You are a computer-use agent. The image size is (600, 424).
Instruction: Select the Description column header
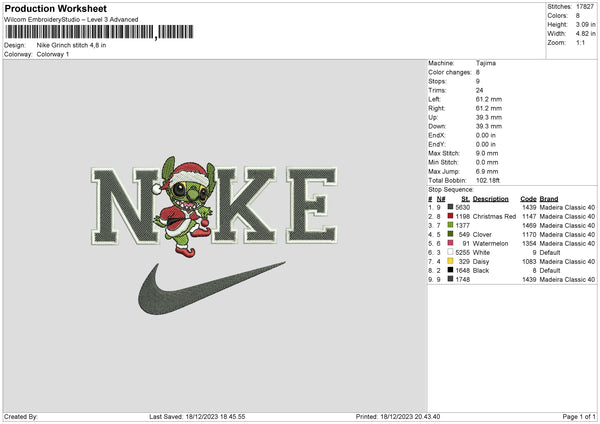click(491, 199)
